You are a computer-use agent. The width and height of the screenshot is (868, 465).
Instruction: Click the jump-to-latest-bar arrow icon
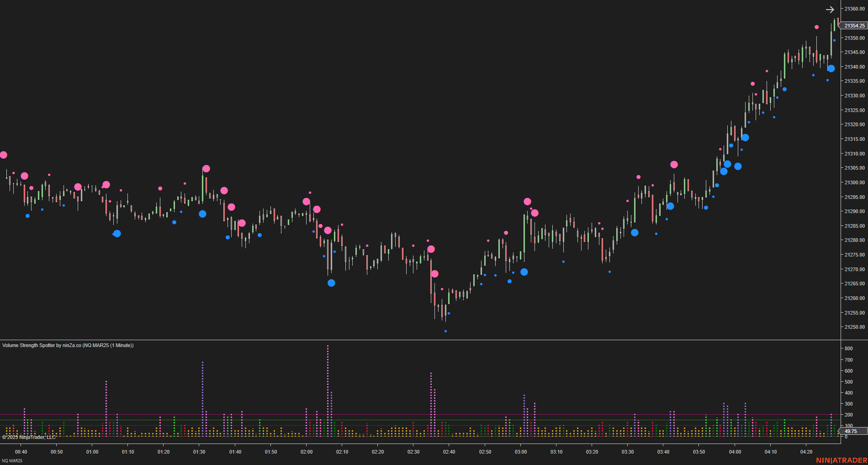(830, 9)
